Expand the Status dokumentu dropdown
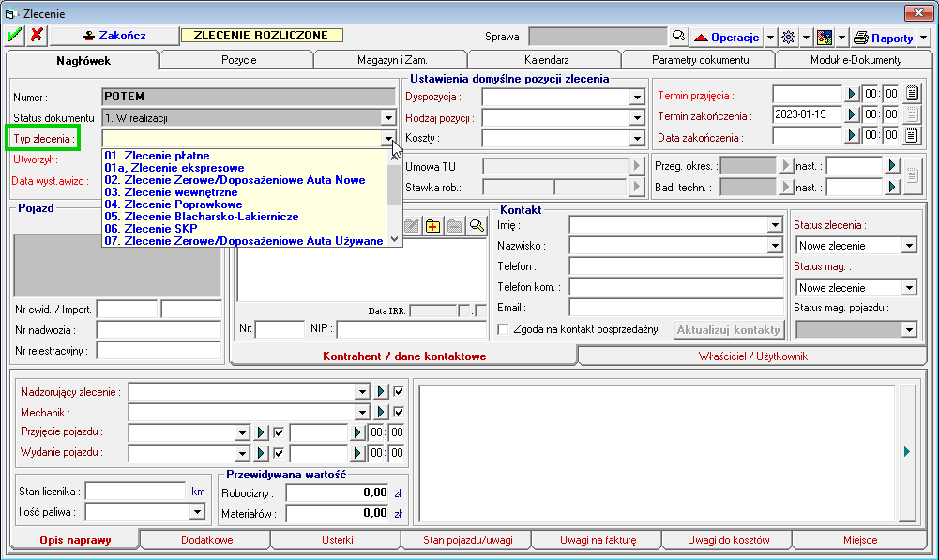The image size is (939, 560). pyautogui.click(x=387, y=118)
